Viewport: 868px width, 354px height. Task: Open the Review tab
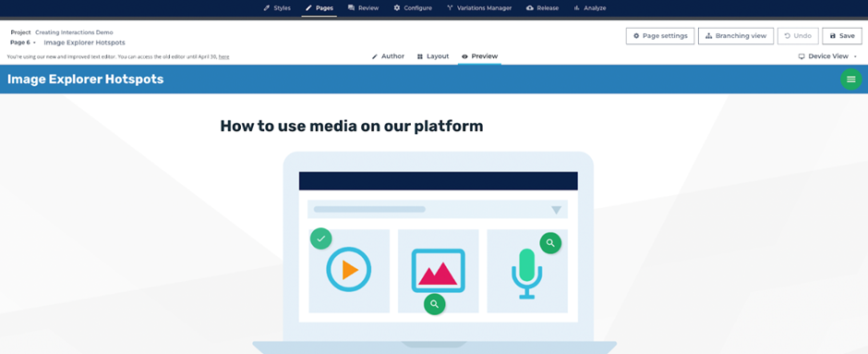[363, 7]
